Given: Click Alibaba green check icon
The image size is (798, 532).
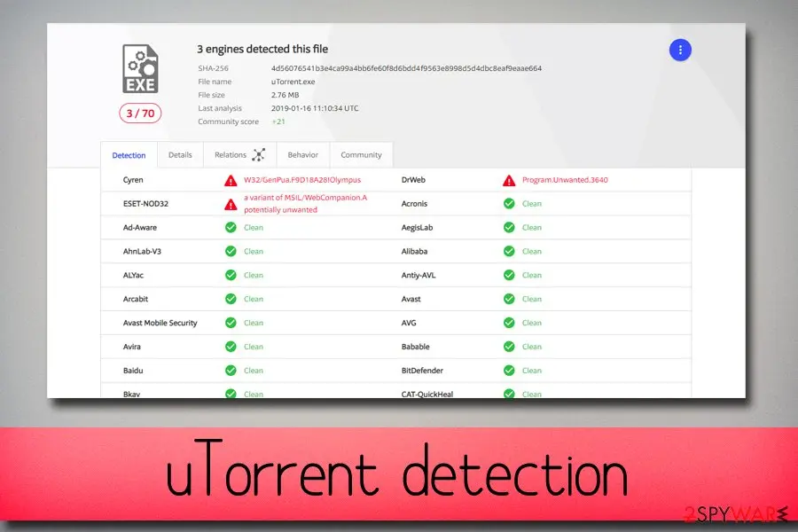Looking at the screenshot, I should pos(509,251).
